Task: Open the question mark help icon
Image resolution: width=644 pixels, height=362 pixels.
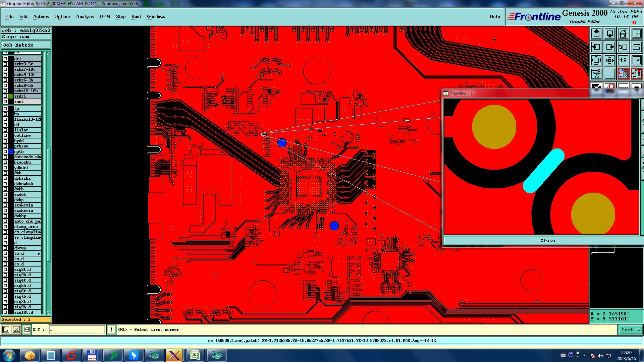Action: pyautogui.click(x=636, y=60)
